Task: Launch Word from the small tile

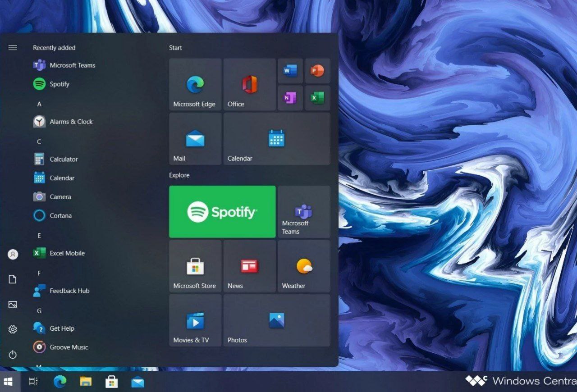Action: (290, 71)
